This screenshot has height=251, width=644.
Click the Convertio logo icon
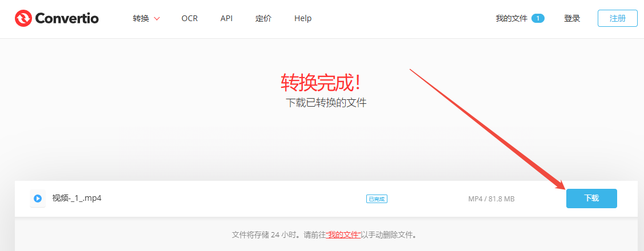coord(23,18)
